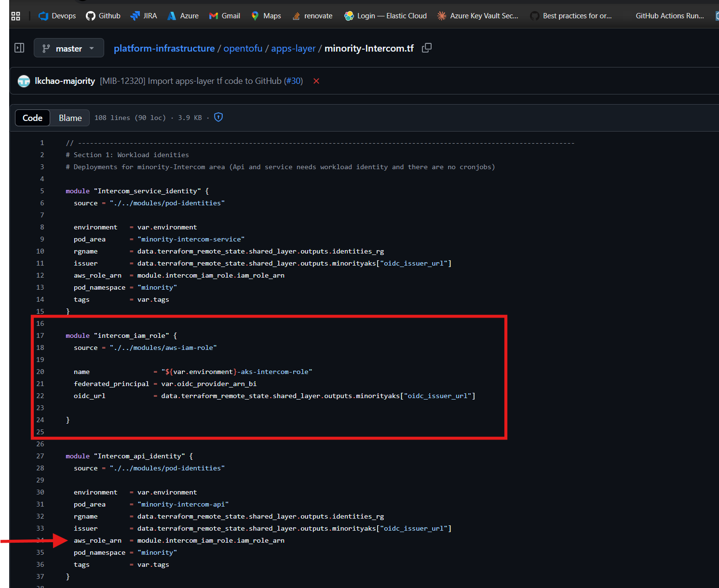Open pull request #30 link

coord(293,81)
